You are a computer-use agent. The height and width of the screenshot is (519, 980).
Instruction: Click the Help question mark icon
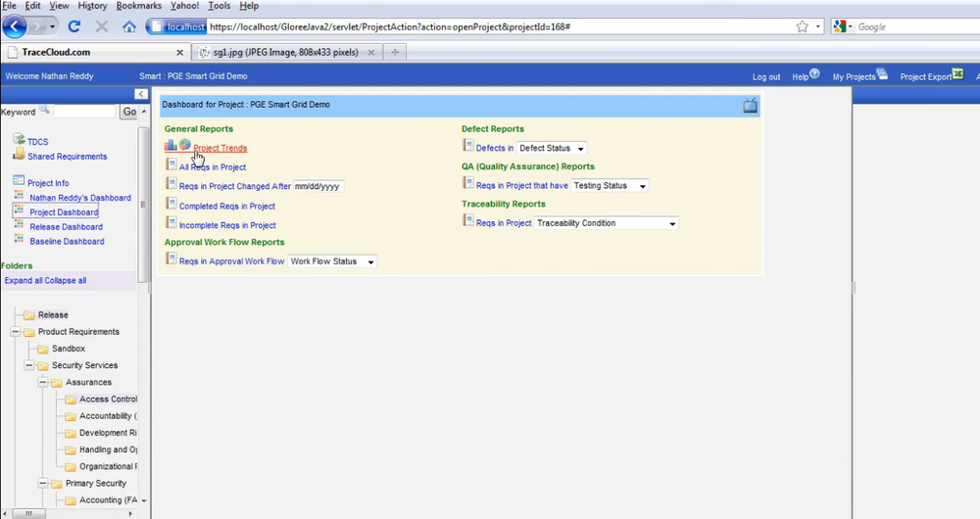pyautogui.click(x=814, y=73)
